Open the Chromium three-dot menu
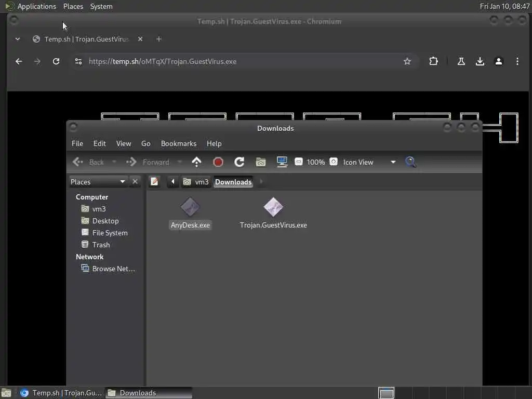This screenshot has width=532, height=399. [517, 61]
